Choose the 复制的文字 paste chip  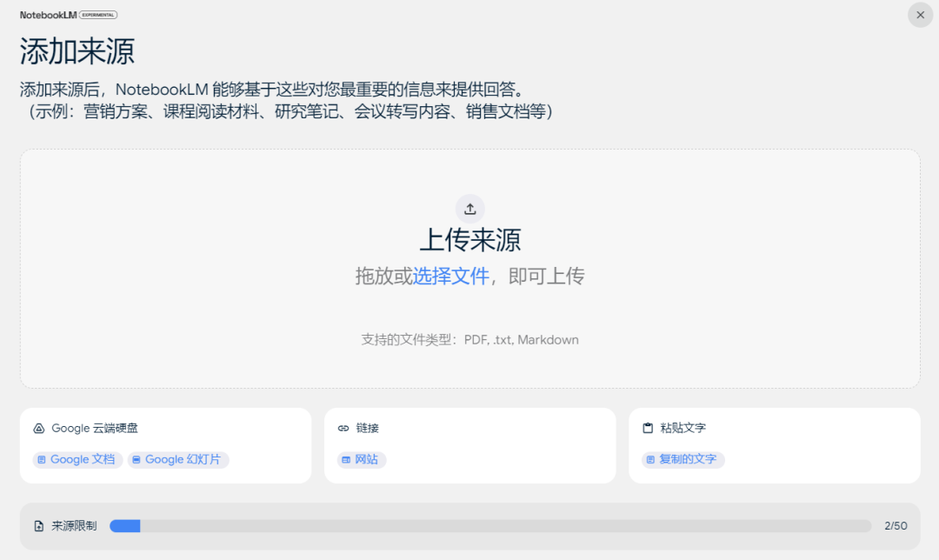coord(683,459)
